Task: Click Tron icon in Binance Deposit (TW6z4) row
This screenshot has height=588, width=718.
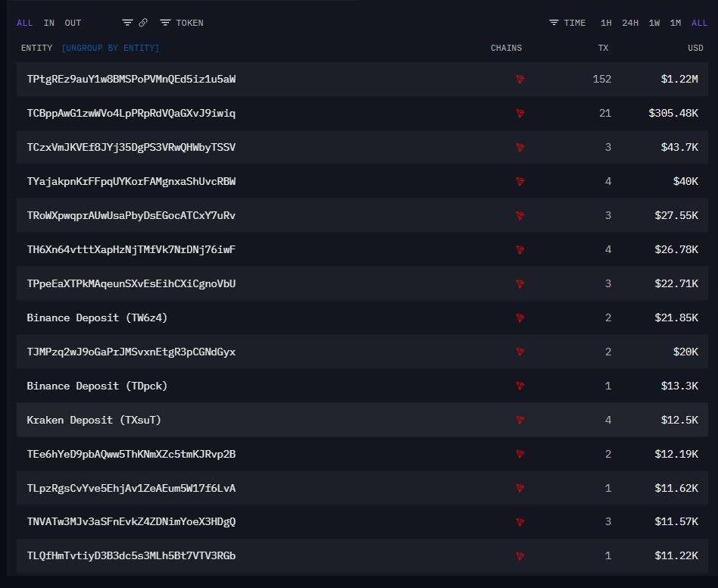Action: coord(520,317)
